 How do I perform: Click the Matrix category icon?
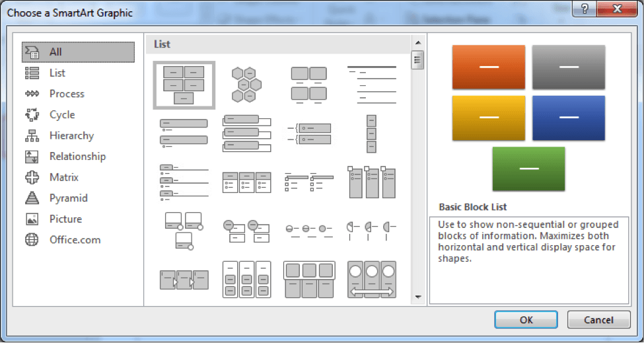tap(32, 177)
